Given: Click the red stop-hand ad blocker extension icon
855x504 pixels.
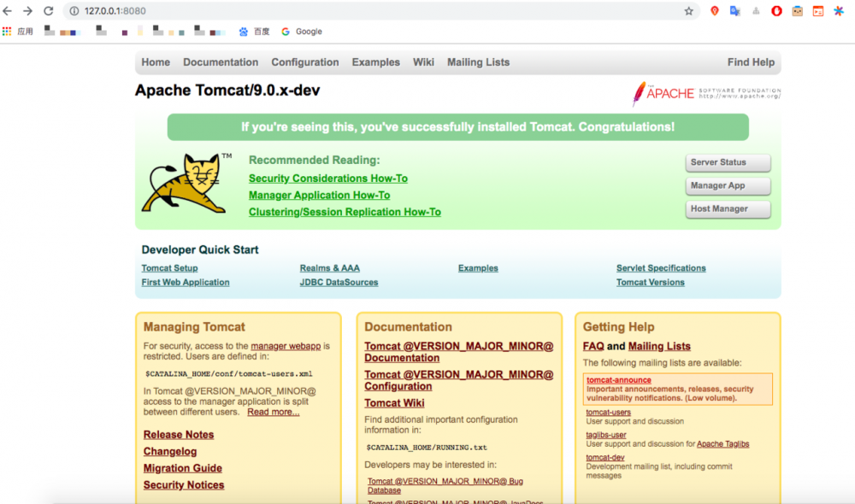Looking at the screenshot, I should (x=775, y=11).
